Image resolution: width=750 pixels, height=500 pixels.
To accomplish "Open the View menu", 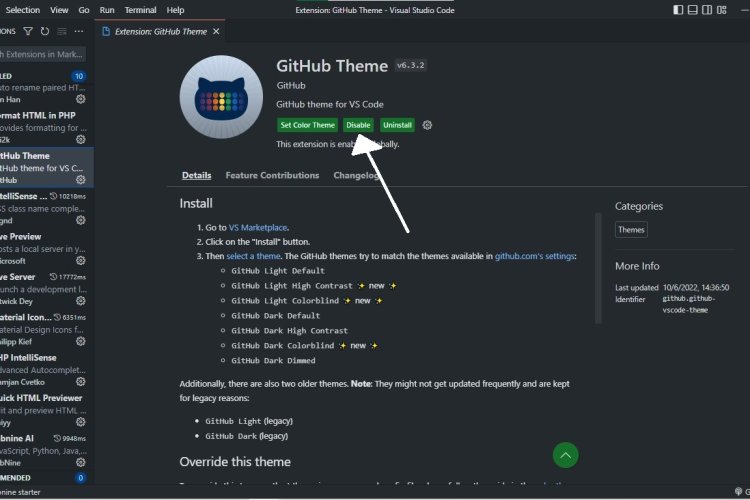I will click(59, 10).
